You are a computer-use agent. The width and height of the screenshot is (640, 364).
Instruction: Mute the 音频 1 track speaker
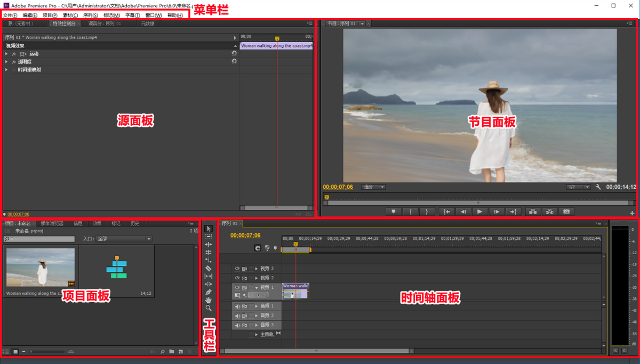[237, 306]
